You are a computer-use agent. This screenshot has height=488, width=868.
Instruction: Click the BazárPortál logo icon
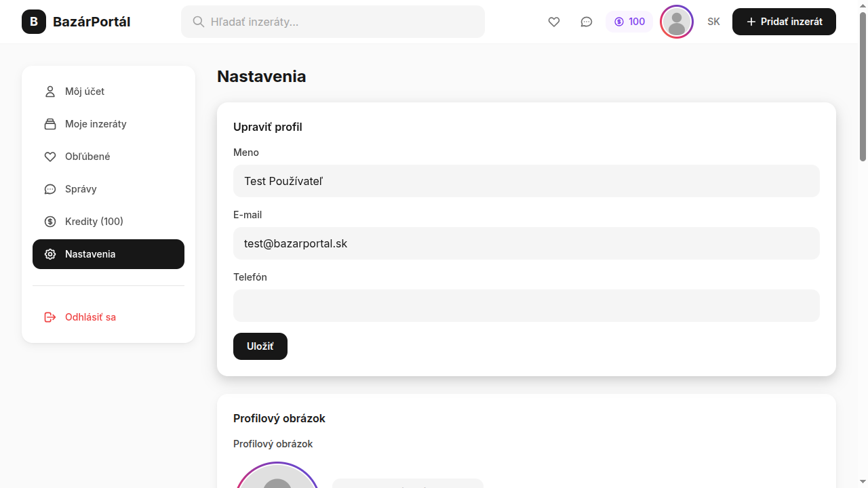tap(34, 22)
